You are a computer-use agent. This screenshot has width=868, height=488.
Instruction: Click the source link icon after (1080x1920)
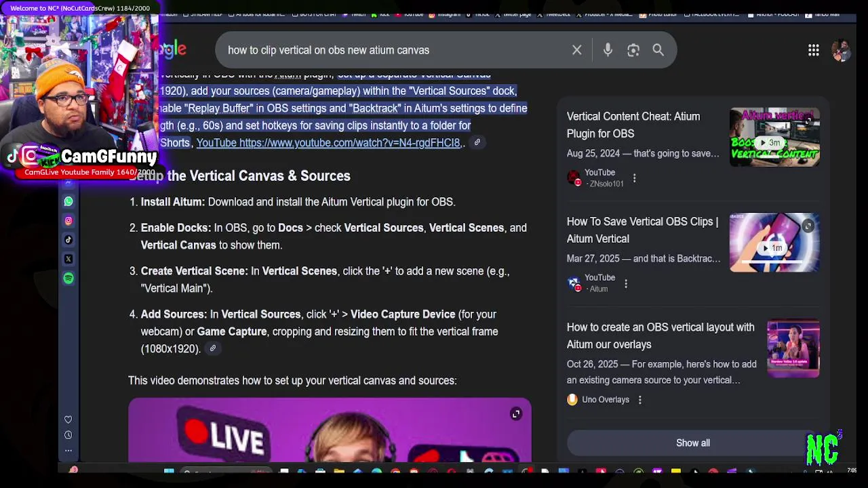coord(212,348)
